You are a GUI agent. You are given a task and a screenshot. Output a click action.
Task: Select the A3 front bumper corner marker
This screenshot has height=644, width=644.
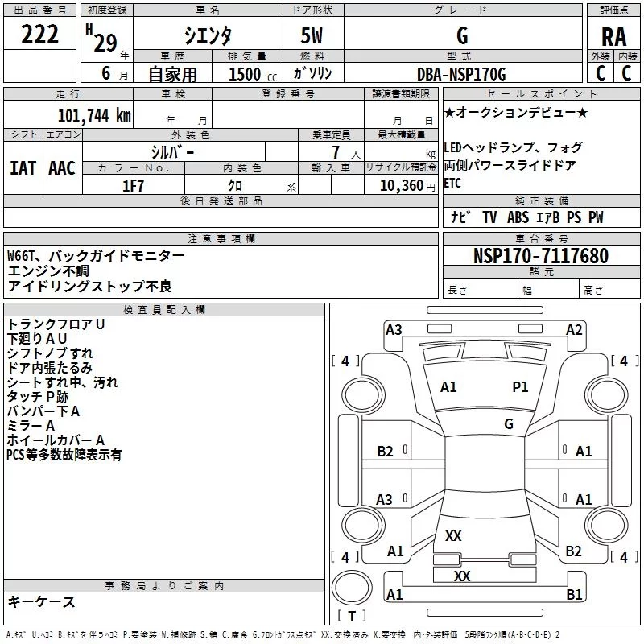[394, 330]
